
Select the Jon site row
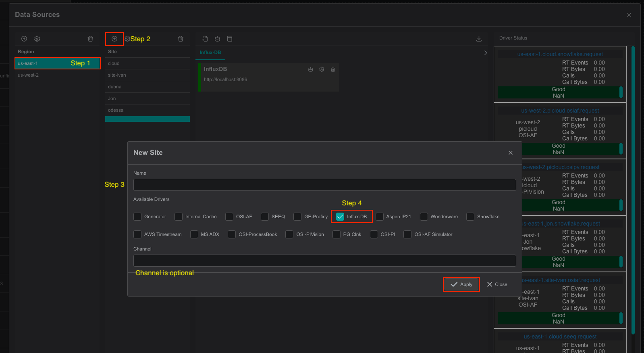(x=147, y=98)
